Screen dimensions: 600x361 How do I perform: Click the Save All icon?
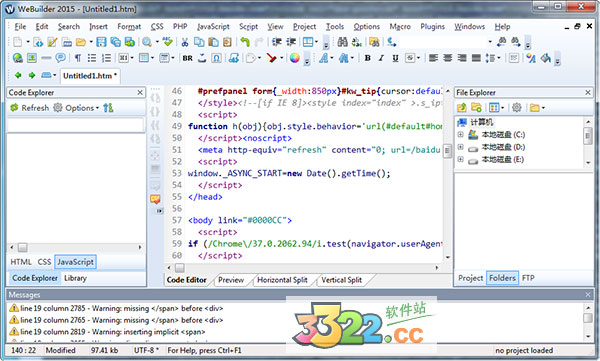pyautogui.click(x=116, y=42)
